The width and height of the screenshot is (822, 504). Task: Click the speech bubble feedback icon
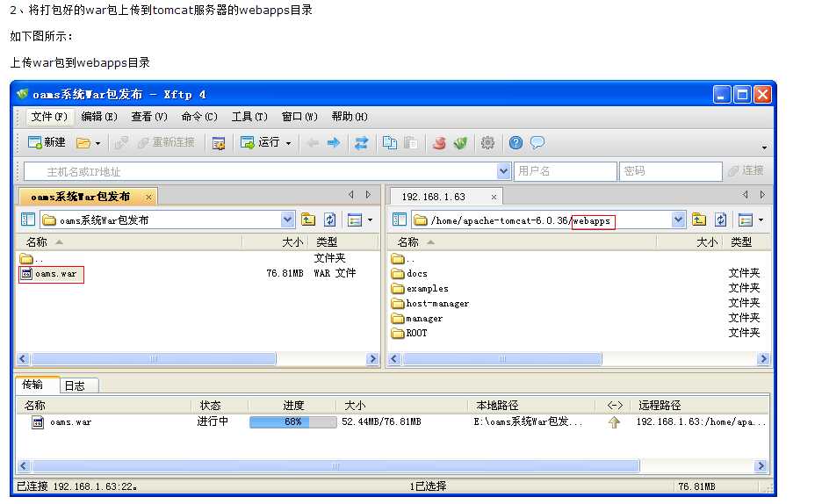click(x=537, y=142)
